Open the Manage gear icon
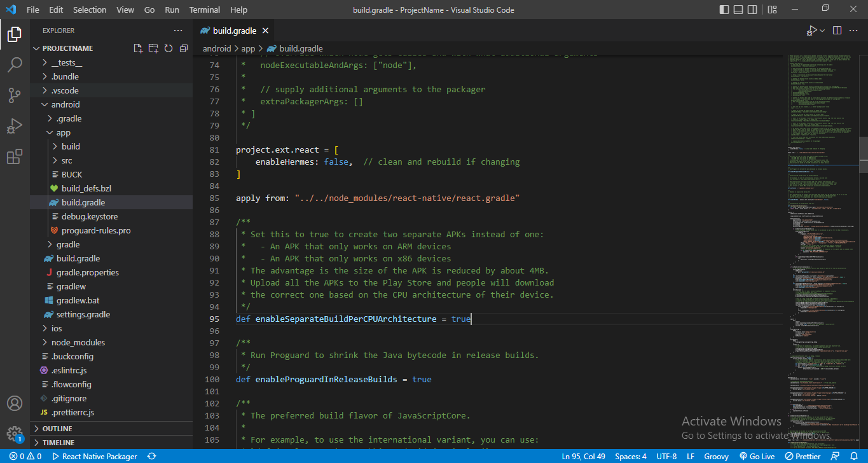The width and height of the screenshot is (868, 463). tap(14, 434)
